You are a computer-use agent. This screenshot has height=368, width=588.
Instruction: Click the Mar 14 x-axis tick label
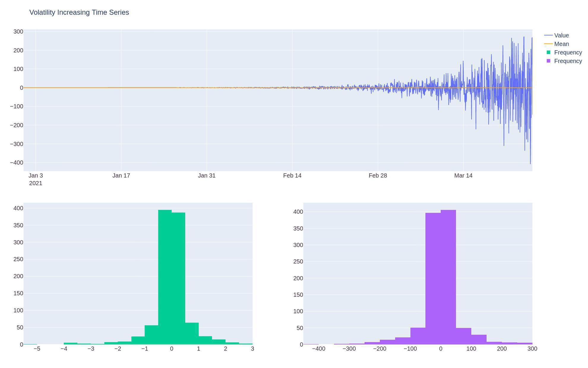coord(463,175)
